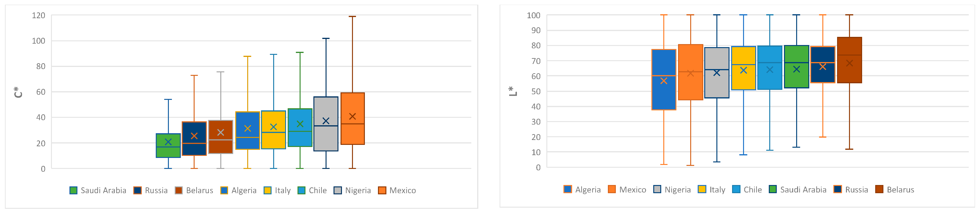
Task: Click the Saudi Arabia legend swatch in C* chart
Action: [73, 190]
